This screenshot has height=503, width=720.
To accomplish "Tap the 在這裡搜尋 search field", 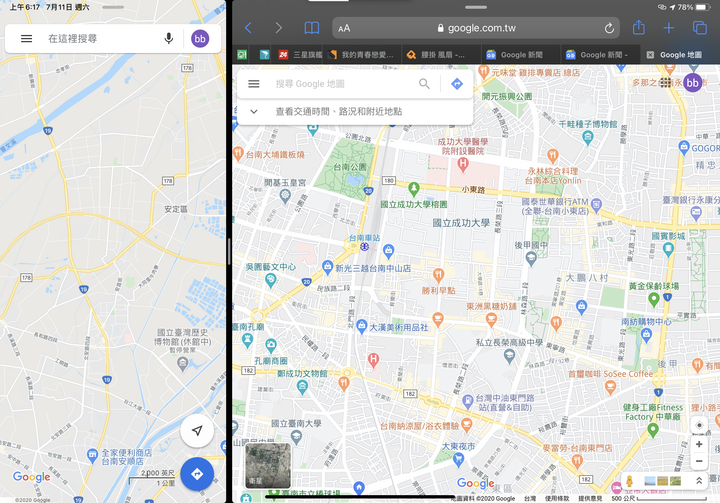I will 73,39.
